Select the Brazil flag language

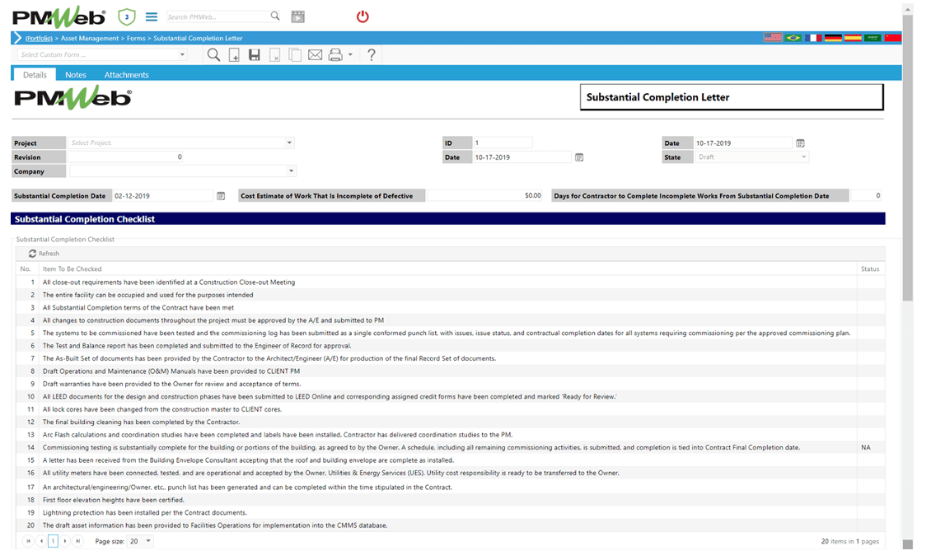(793, 38)
